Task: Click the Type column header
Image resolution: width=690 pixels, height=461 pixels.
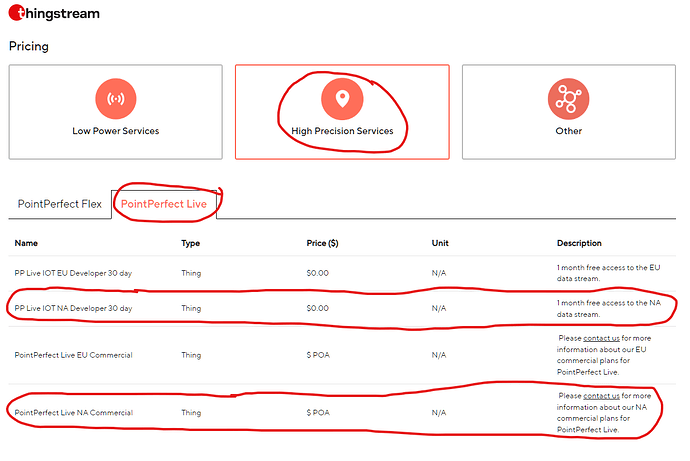Action: click(191, 243)
